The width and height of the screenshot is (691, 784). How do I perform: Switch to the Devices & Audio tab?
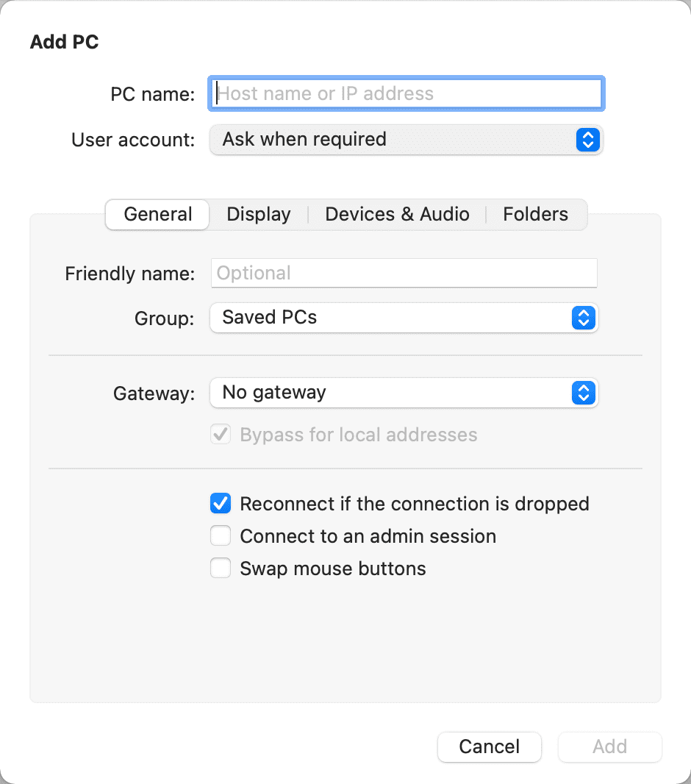(397, 214)
